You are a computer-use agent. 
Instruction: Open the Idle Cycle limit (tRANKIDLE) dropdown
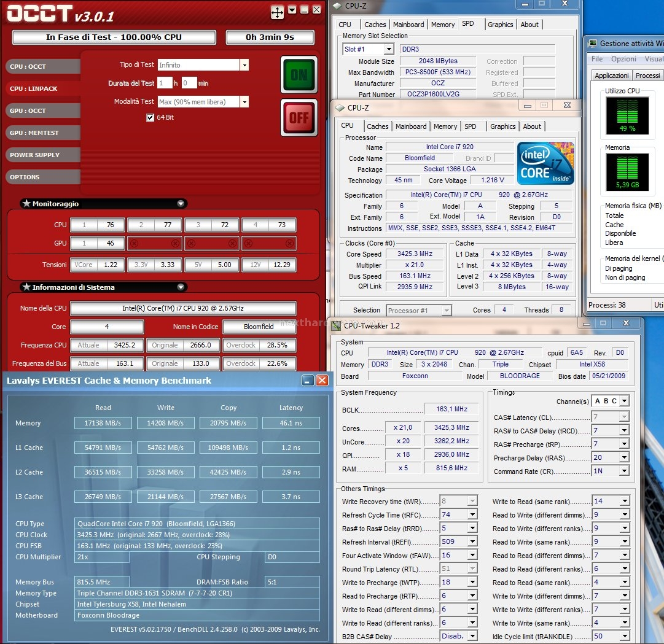pos(625,636)
